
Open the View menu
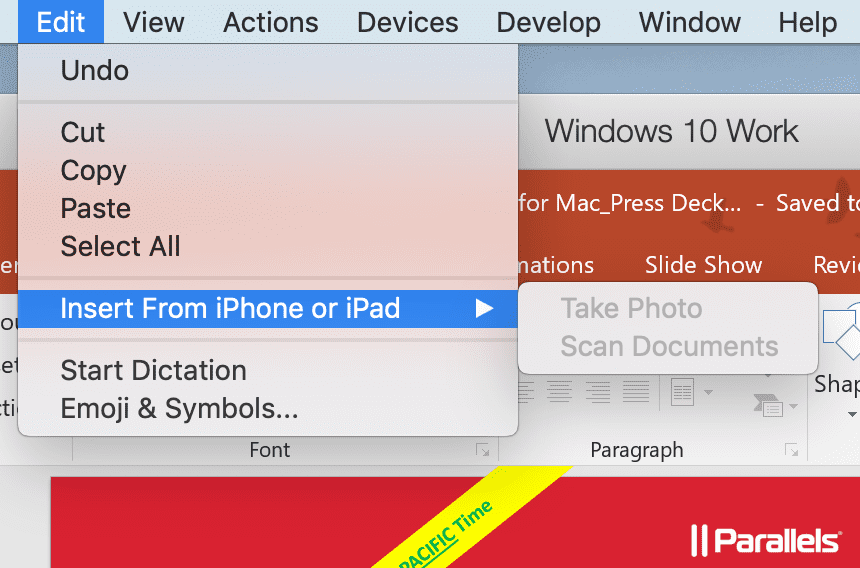(x=154, y=22)
